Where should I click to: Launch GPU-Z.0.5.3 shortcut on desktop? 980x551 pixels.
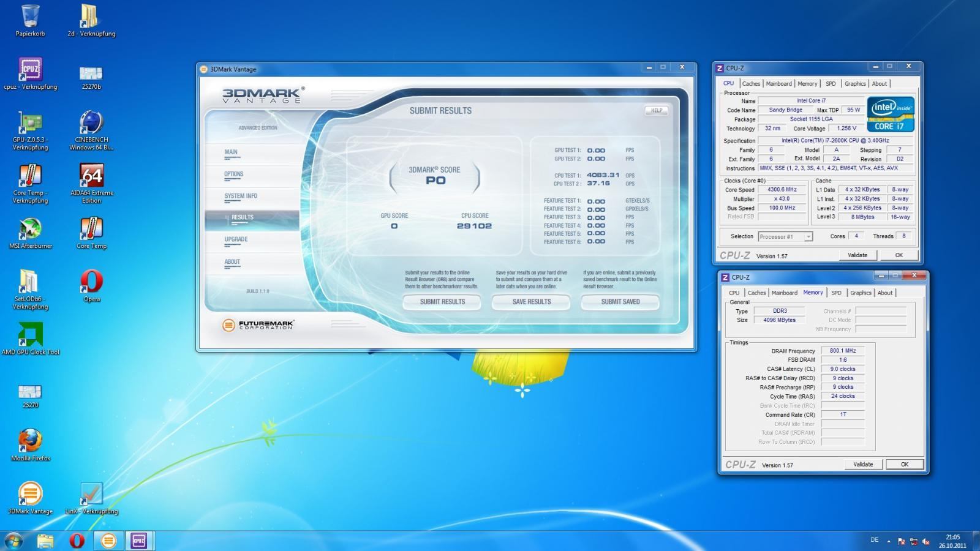[x=30, y=130]
